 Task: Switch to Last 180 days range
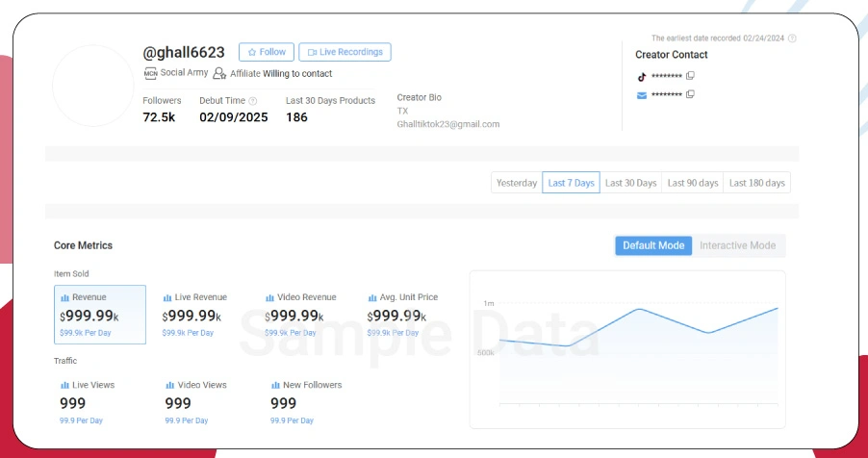tap(756, 183)
